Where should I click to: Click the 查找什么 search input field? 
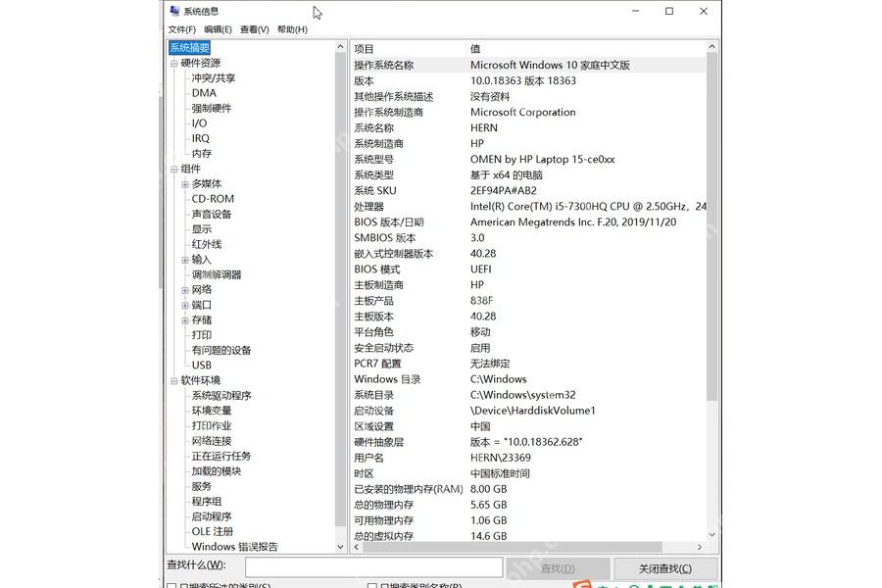pyautogui.click(x=374, y=567)
